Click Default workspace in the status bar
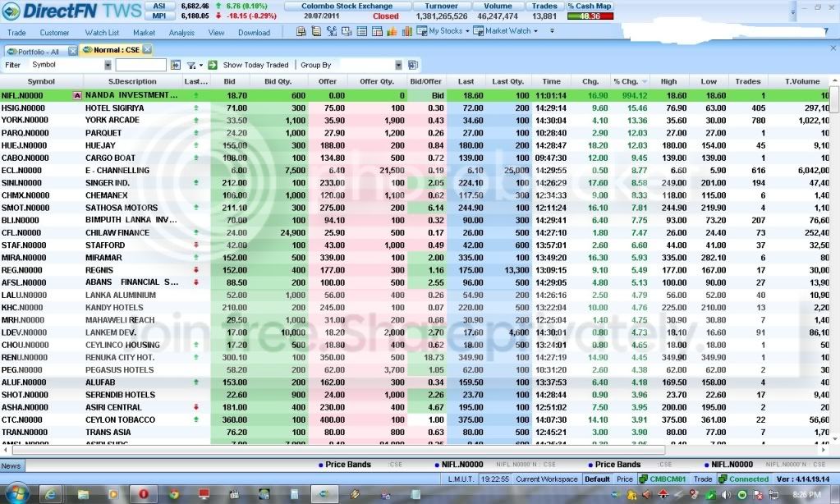840x504 pixels. pyautogui.click(x=597, y=479)
